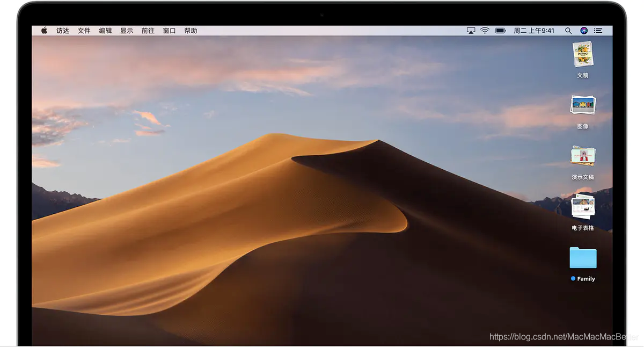Click the 图像 label text
The height and width of the screenshot is (347, 644).
583,126
